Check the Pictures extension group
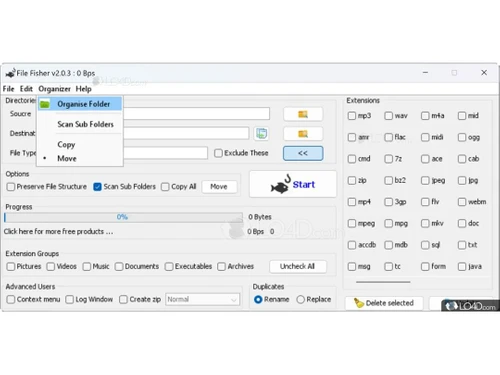The image size is (500, 375). click(11, 267)
